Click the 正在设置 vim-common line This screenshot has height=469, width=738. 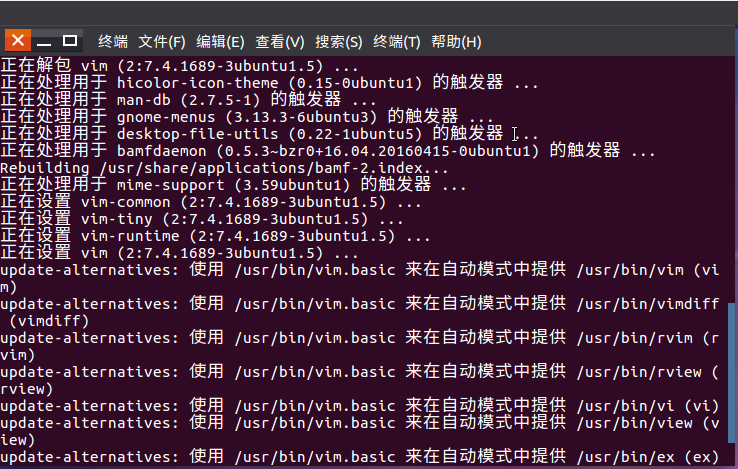click(211, 202)
